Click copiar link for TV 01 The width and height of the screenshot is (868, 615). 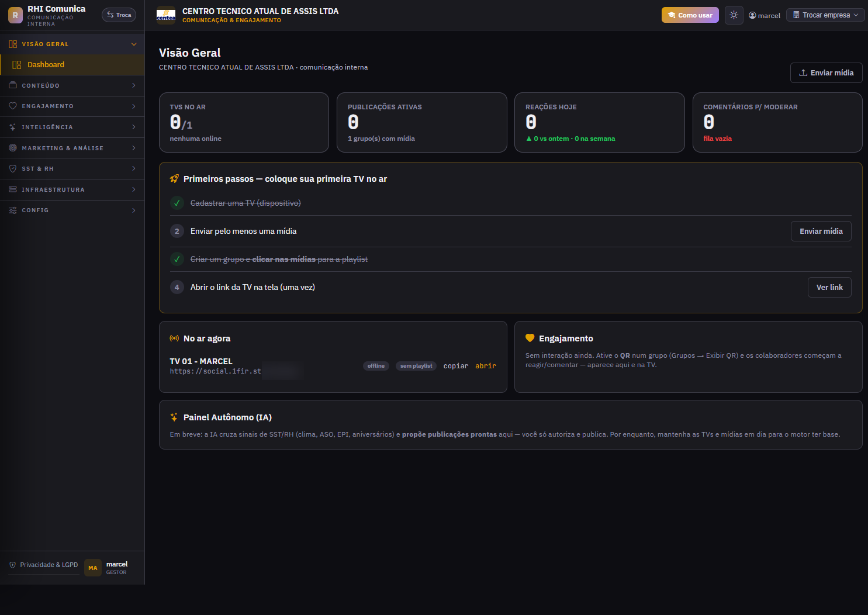[456, 366]
